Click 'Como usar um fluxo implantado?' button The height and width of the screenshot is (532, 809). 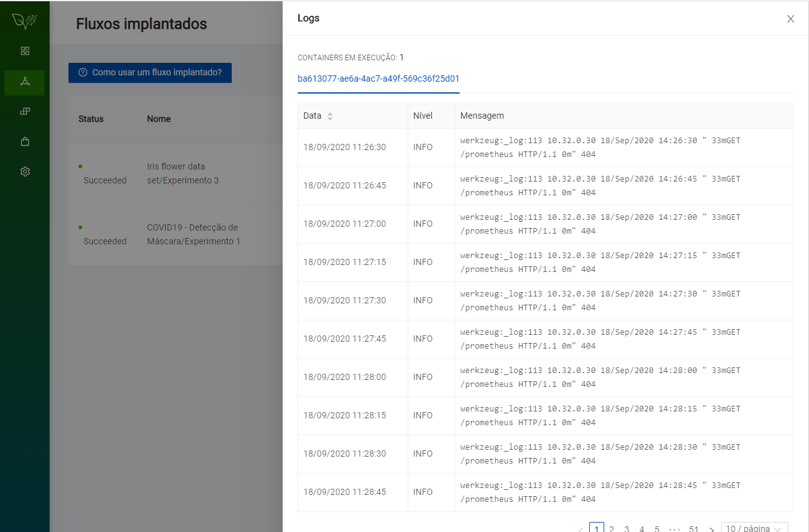[x=150, y=73]
